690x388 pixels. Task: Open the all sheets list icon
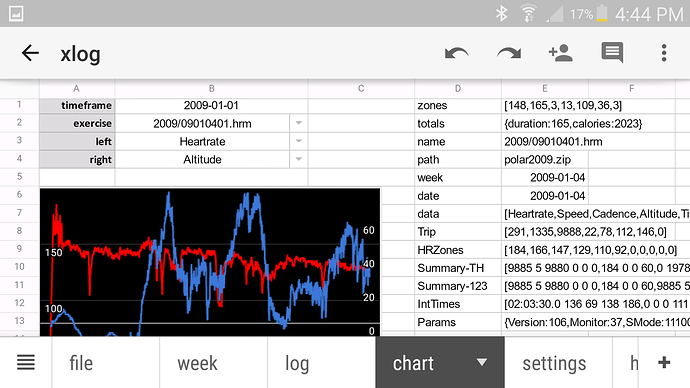[x=26, y=363]
